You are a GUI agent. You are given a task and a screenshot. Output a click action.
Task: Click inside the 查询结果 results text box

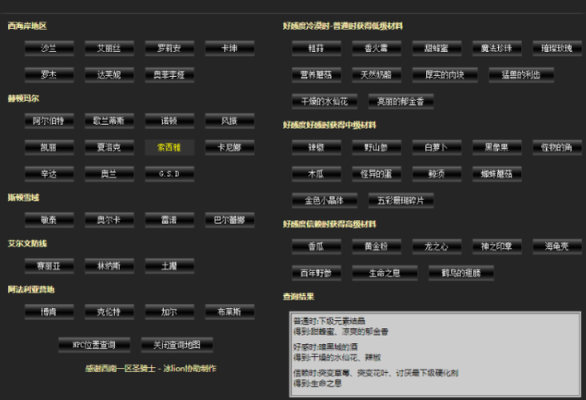tap(435, 354)
